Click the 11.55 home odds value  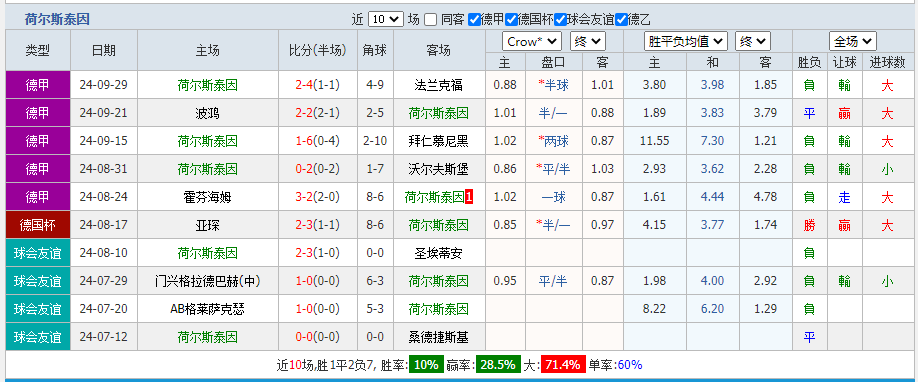click(654, 141)
